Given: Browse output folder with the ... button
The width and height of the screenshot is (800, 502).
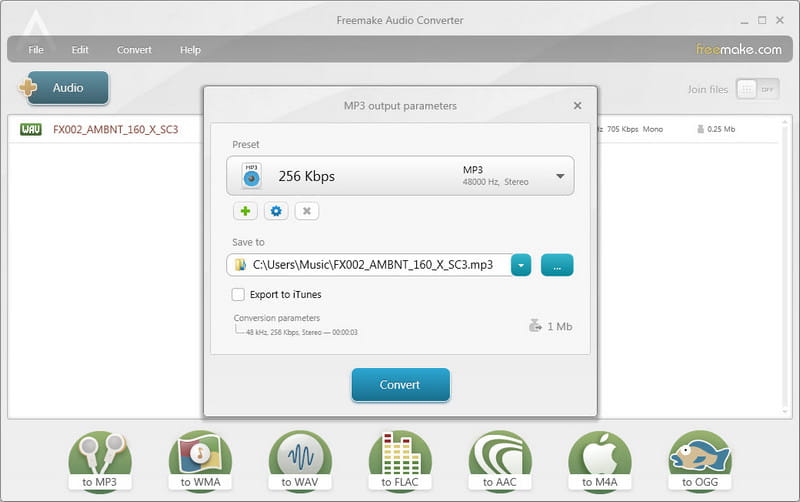Looking at the screenshot, I should [557, 265].
